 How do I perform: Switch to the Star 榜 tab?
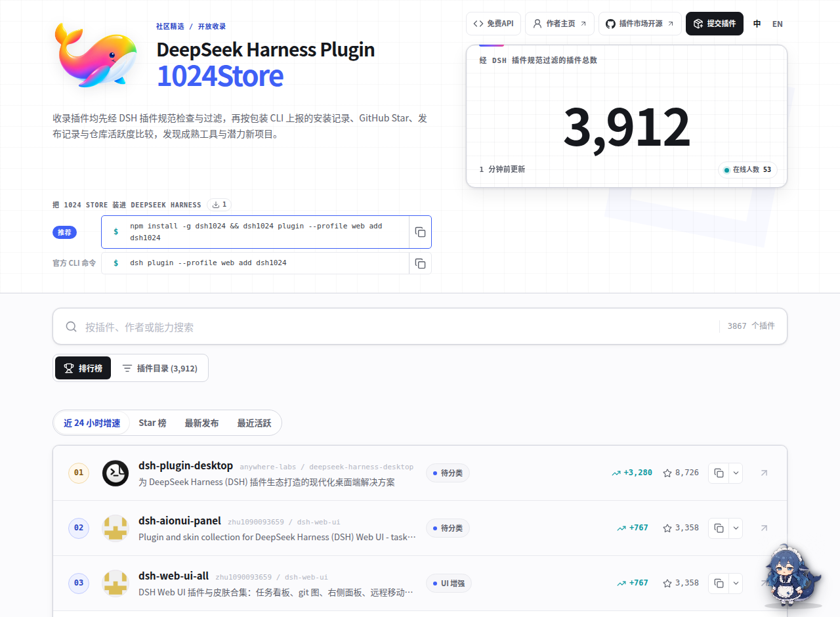(152, 423)
